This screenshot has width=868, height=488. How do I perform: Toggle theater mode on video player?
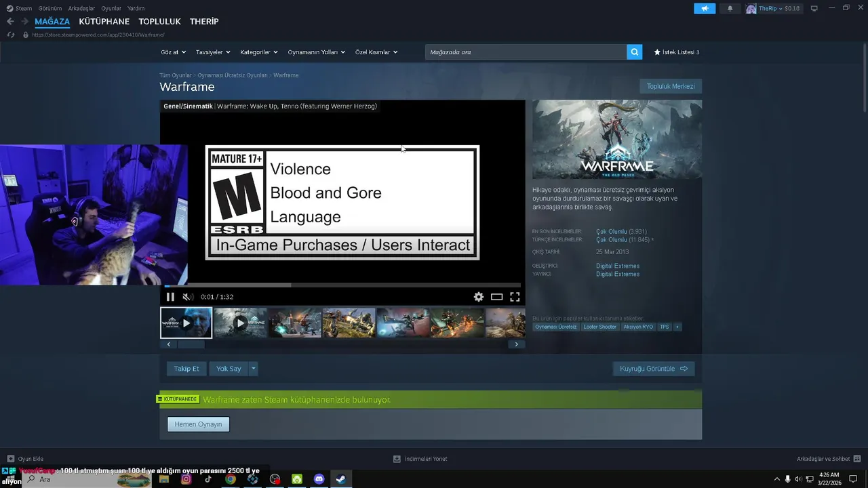pos(497,297)
